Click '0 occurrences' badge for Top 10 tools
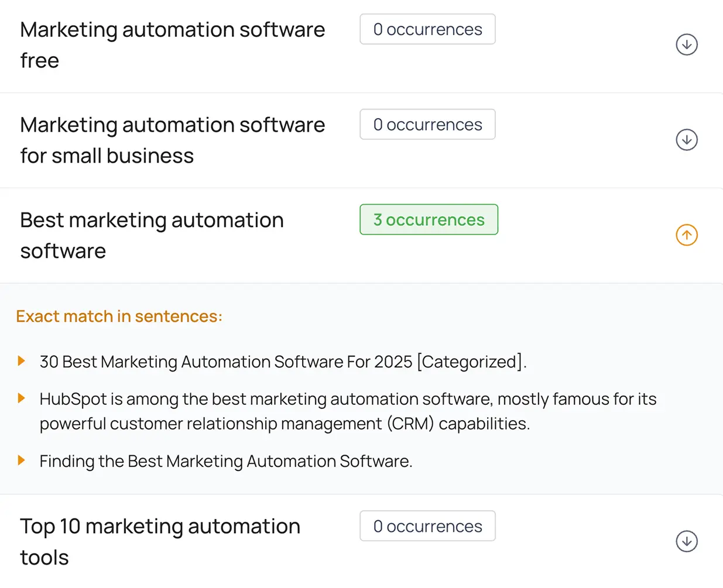Screen dimensions: 723x588 427,526
